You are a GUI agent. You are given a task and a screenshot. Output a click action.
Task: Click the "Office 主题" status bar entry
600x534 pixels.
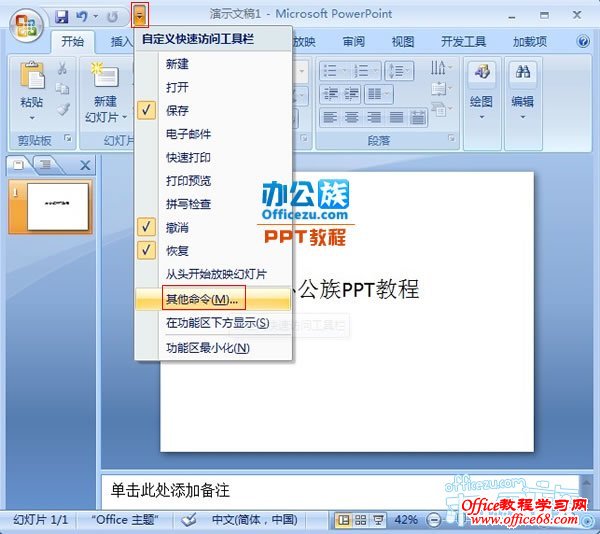(x=125, y=520)
